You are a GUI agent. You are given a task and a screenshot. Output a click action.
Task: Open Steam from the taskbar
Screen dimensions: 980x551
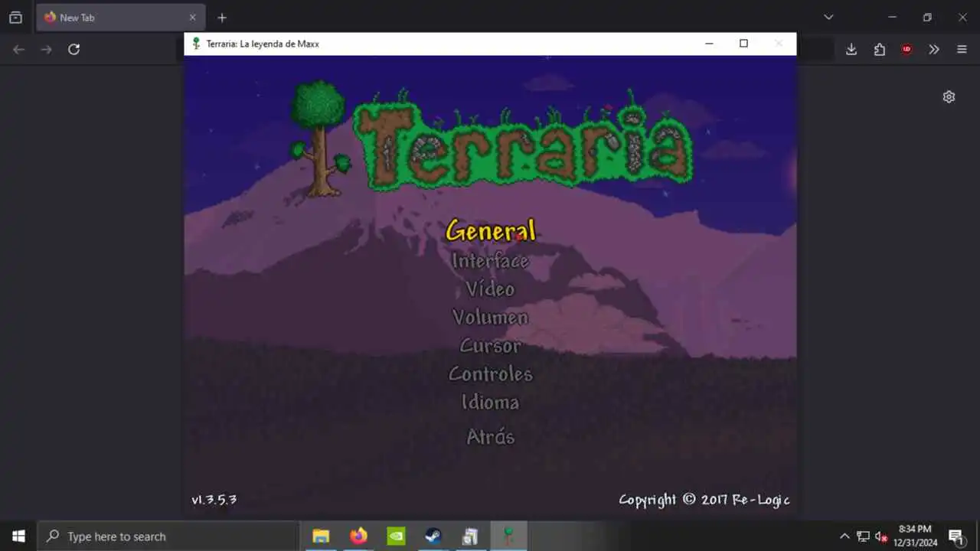[433, 536]
